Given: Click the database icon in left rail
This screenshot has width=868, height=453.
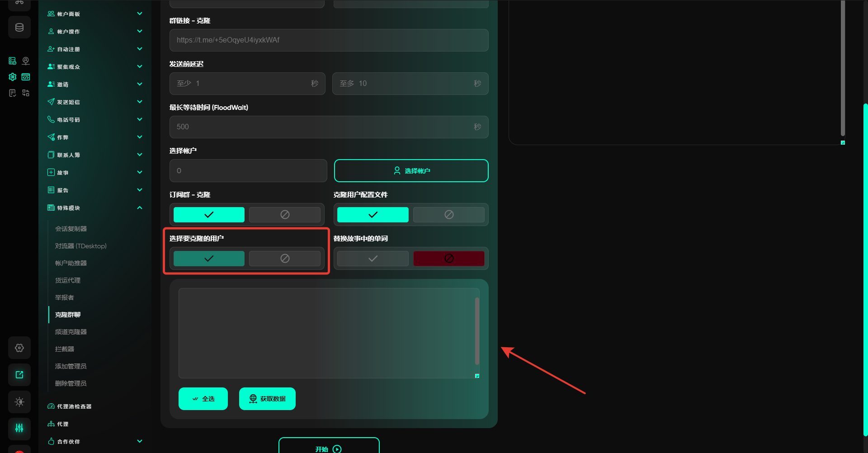Looking at the screenshot, I should click(x=19, y=28).
